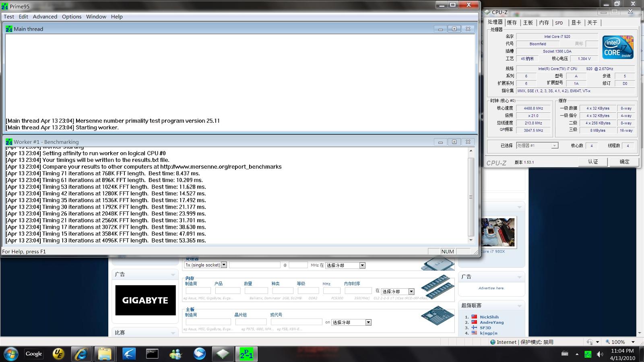Click the CPU-Z title bar icon
This screenshot has height=362, width=644.
[487, 12]
